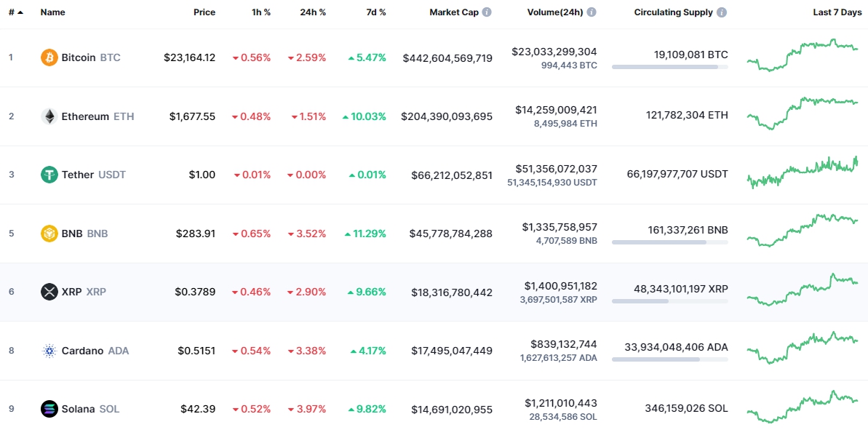
Task: Click XRP 1h change 0.46%
Action: [x=251, y=292]
